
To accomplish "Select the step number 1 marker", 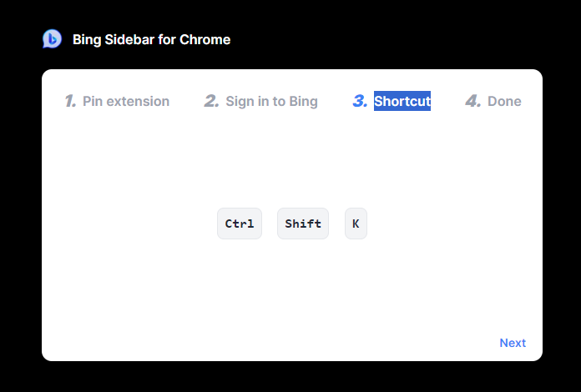I will pos(70,101).
